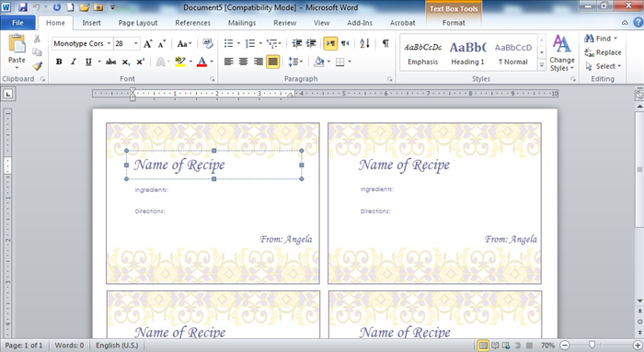
Task: Apply the Heading 1 style
Action: [467, 53]
